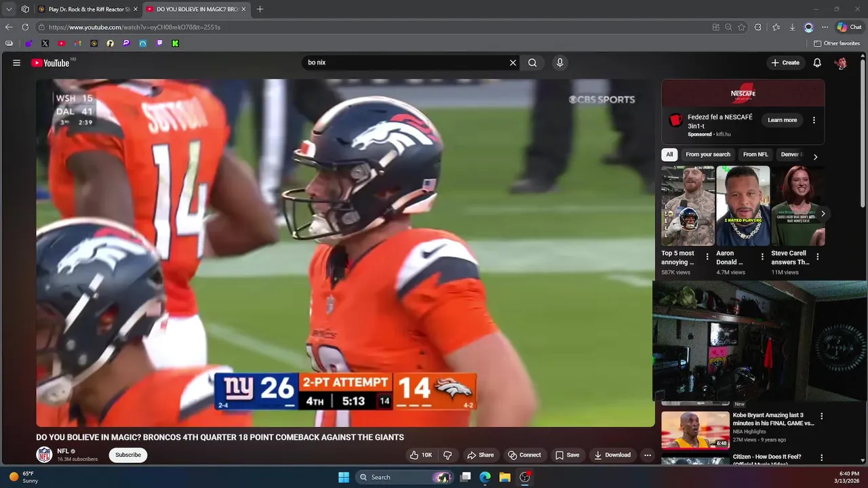868x488 pixels.
Task: Open the Windows Start menu
Action: 344,477
